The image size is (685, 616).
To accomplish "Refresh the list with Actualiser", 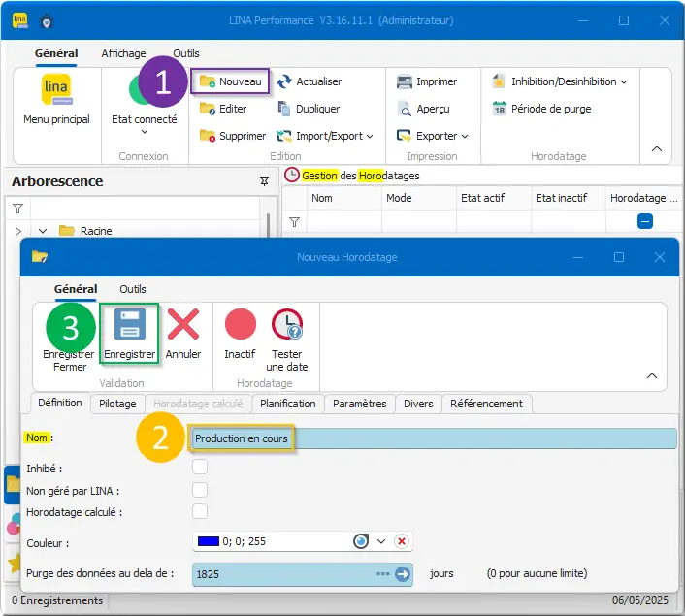I will 310,81.
